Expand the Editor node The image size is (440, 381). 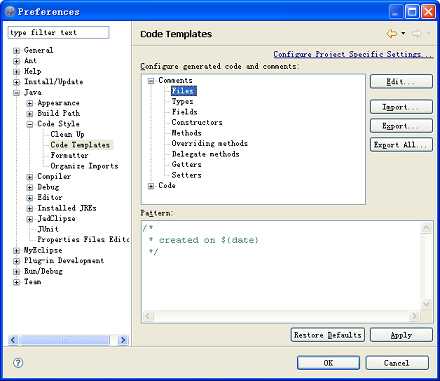click(30, 198)
